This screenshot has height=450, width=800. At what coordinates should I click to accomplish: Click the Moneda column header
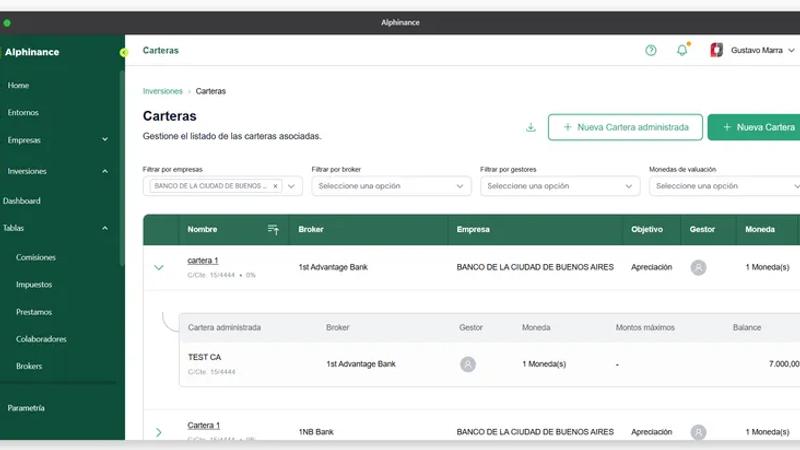tap(760, 230)
